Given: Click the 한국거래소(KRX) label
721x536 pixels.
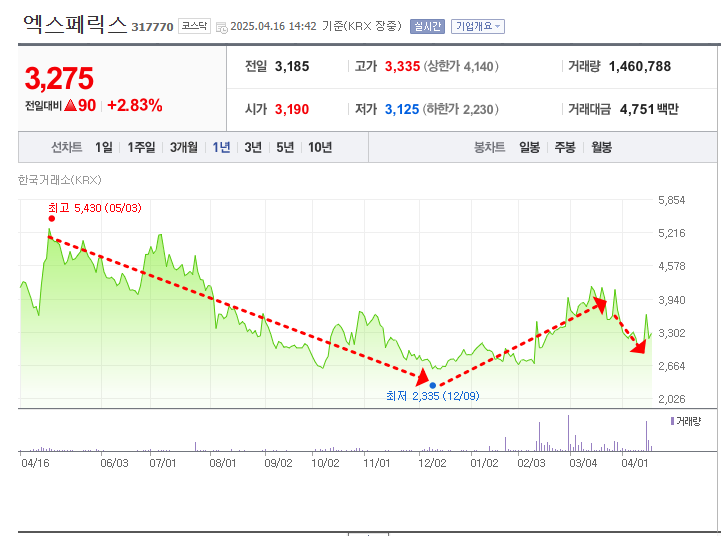Looking at the screenshot, I should click(x=59, y=180).
